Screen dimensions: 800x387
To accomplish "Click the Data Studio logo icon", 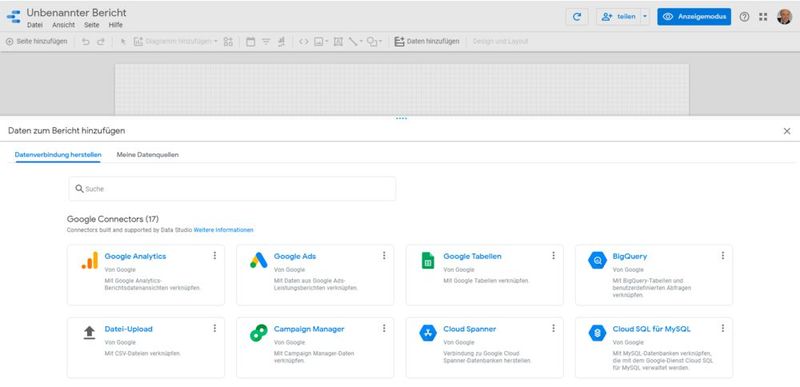I will click(x=13, y=16).
